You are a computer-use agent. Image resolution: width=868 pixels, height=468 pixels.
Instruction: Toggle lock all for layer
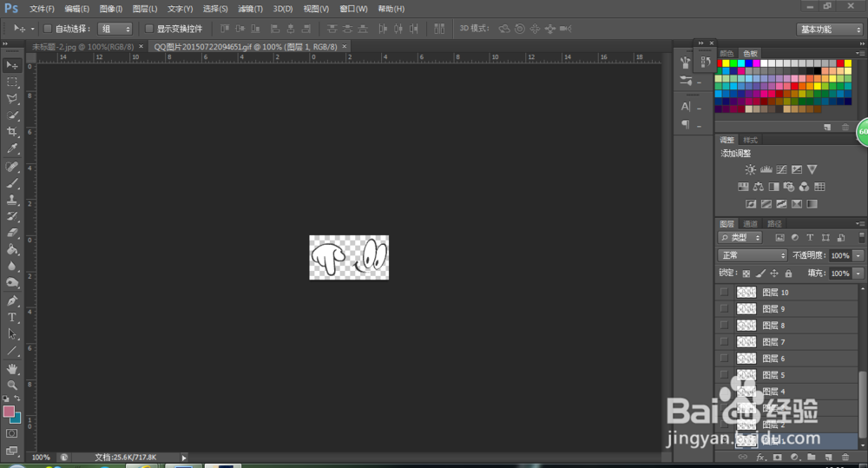click(x=788, y=273)
